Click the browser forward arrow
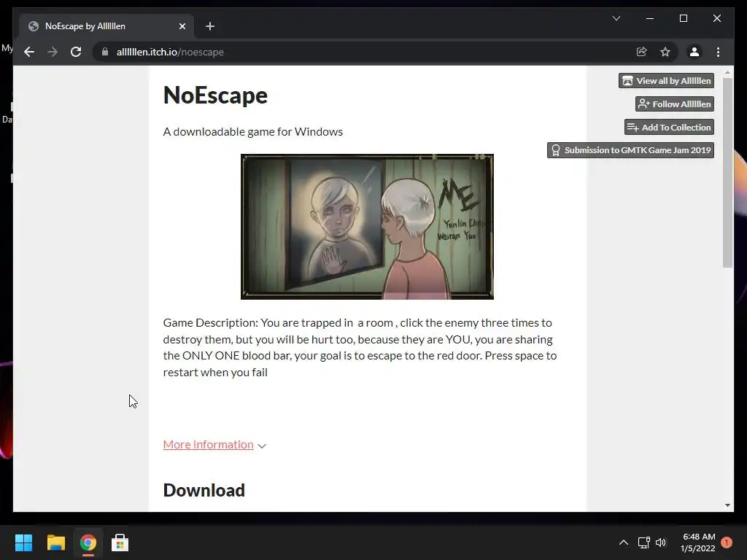Viewport: 747px width, 560px height. pos(53,52)
